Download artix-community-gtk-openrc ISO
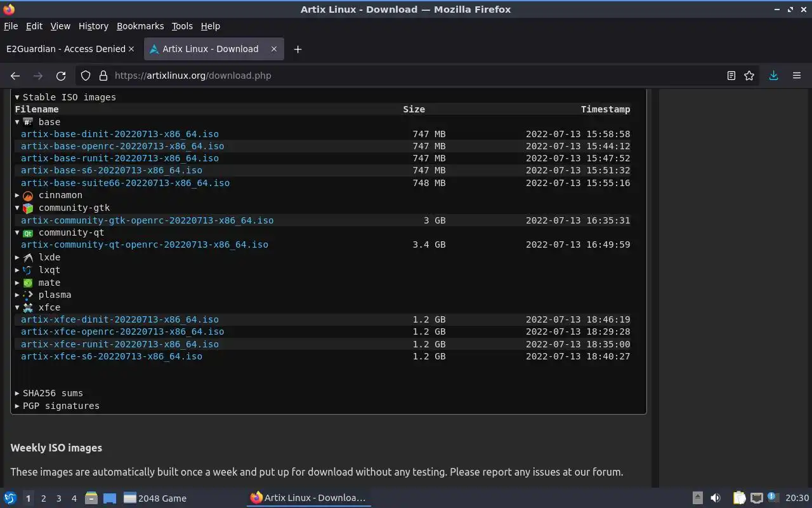The height and width of the screenshot is (508, 812). (147, 220)
